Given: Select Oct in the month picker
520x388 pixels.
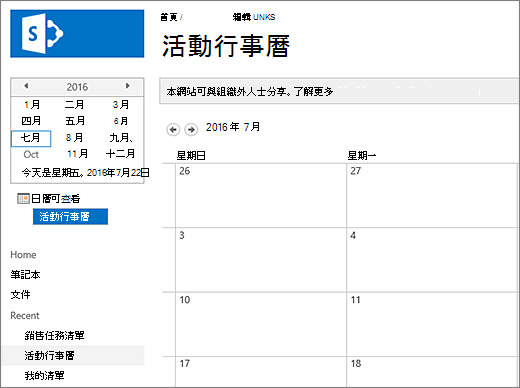Looking at the screenshot, I should point(31,154).
